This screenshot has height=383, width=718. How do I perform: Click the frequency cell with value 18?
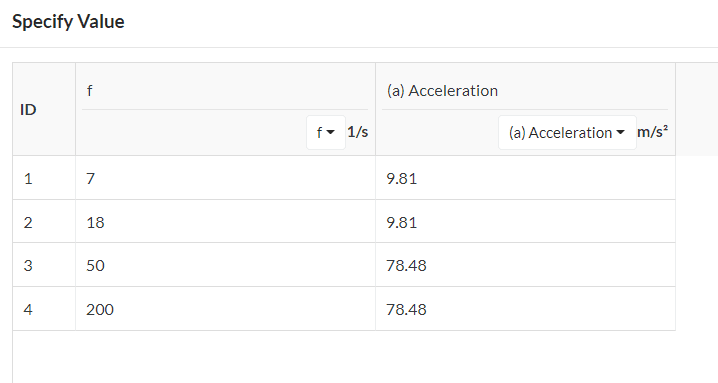pyautogui.click(x=225, y=222)
